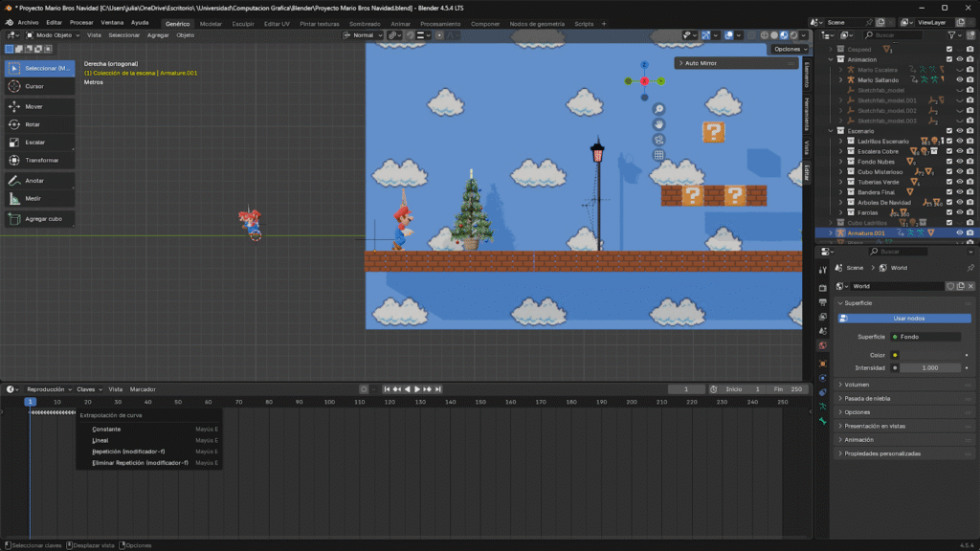Click the Intensidad value field
Viewport: 980px width, 551px height.
point(928,367)
